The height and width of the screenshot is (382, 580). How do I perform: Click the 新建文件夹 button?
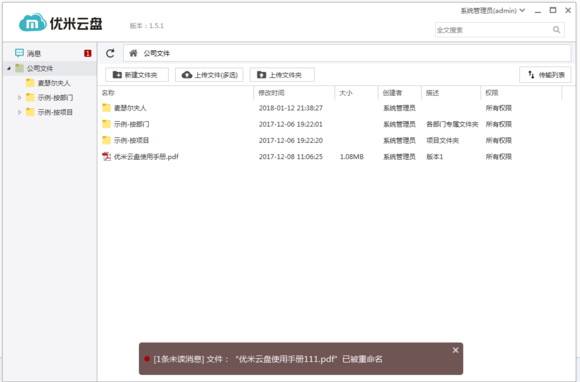[137, 75]
